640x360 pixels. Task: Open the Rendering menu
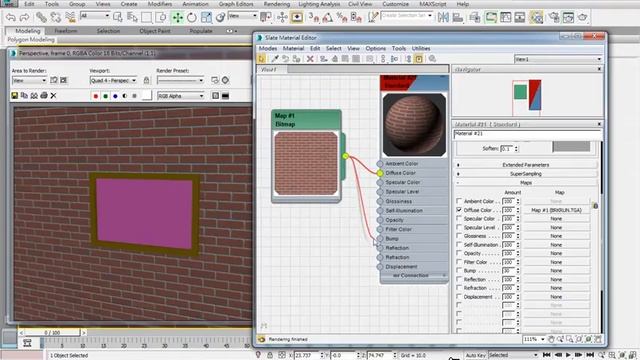(x=276, y=4)
